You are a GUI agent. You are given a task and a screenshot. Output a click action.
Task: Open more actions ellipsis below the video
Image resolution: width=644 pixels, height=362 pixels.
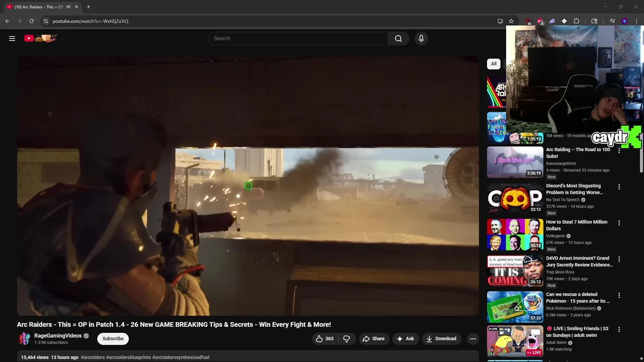tap(472, 339)
